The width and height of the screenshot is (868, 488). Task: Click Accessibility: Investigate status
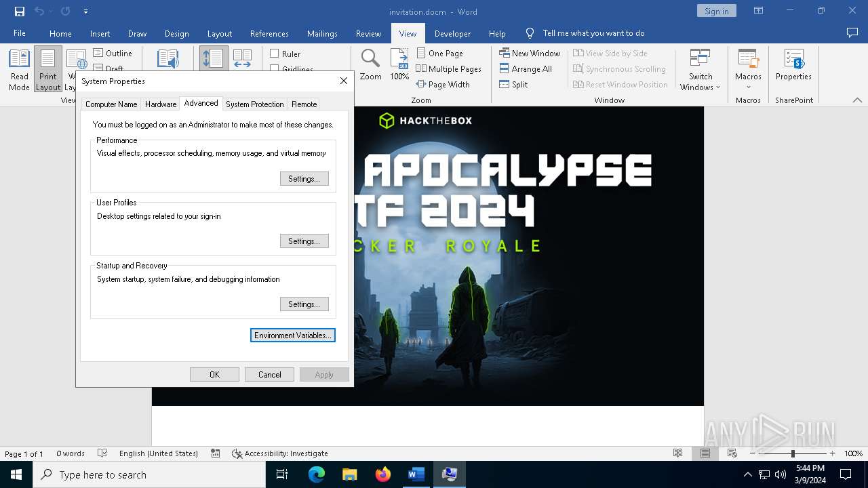pyautogui.click(x=279, y=453)
